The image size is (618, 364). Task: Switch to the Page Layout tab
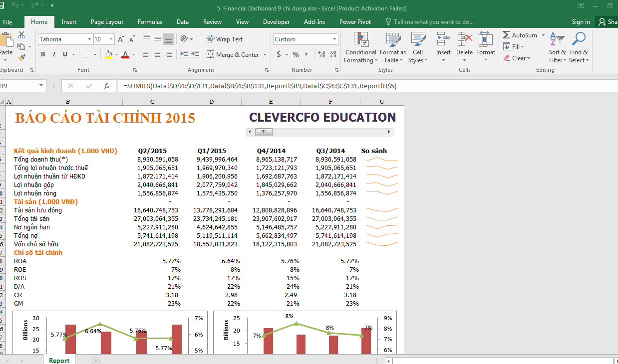107,22
